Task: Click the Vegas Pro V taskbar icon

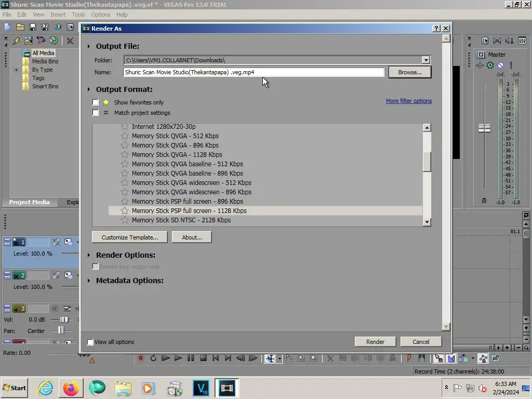Action: click(201, 388)
